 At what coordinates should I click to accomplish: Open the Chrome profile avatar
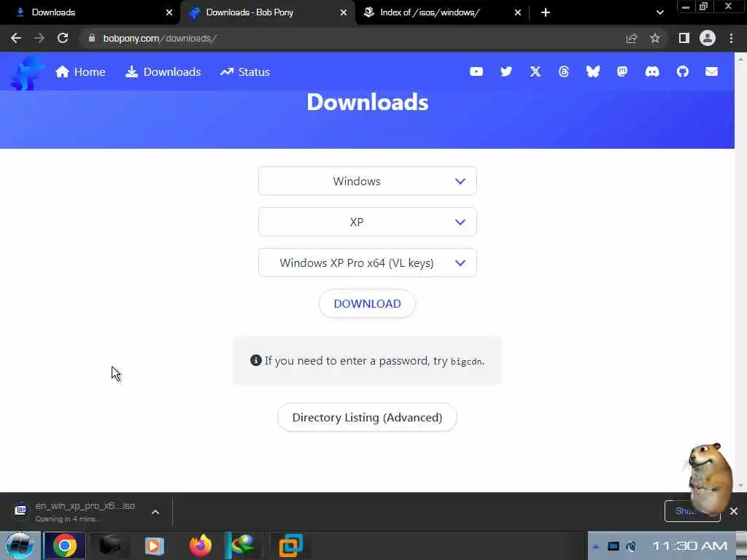pyautogui.click(x=708, y=38)
